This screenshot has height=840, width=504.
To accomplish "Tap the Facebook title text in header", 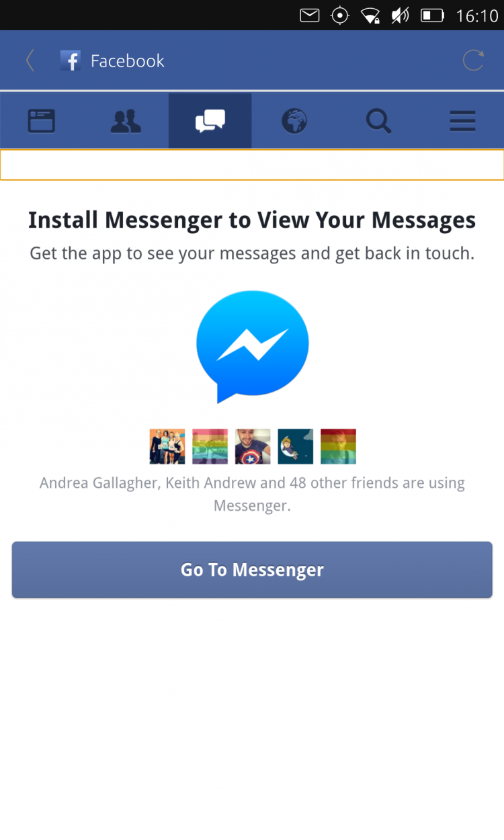I will pos(128,60).
